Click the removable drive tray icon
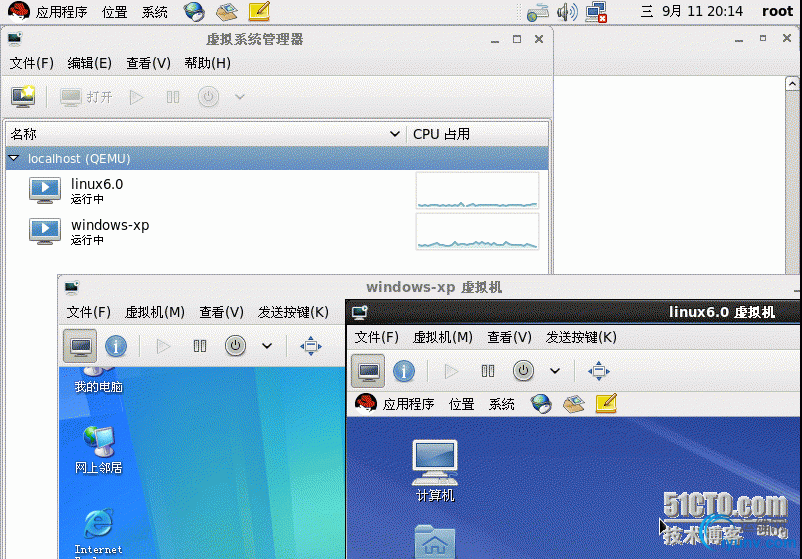This screenshot has width=802, height=559. 538,11
